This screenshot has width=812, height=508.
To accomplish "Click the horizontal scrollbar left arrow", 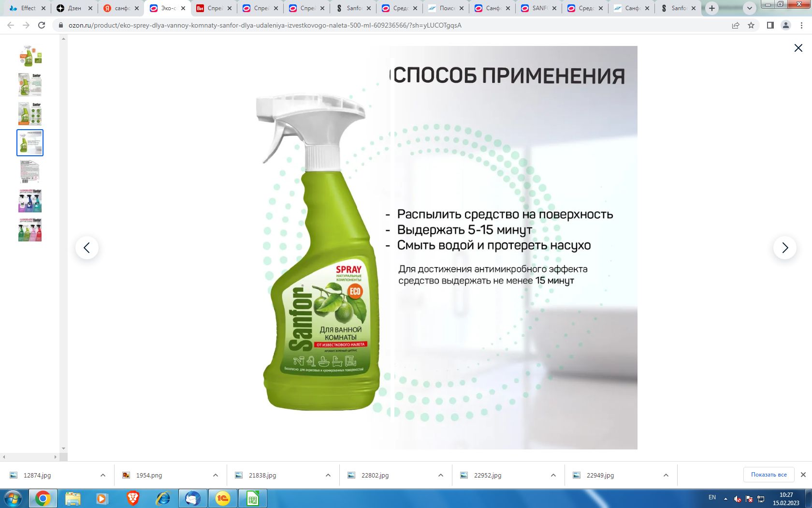I will (4, 457).
